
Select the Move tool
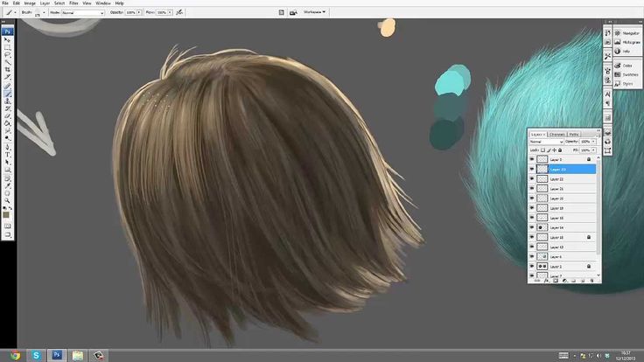(x=7, y=40)
